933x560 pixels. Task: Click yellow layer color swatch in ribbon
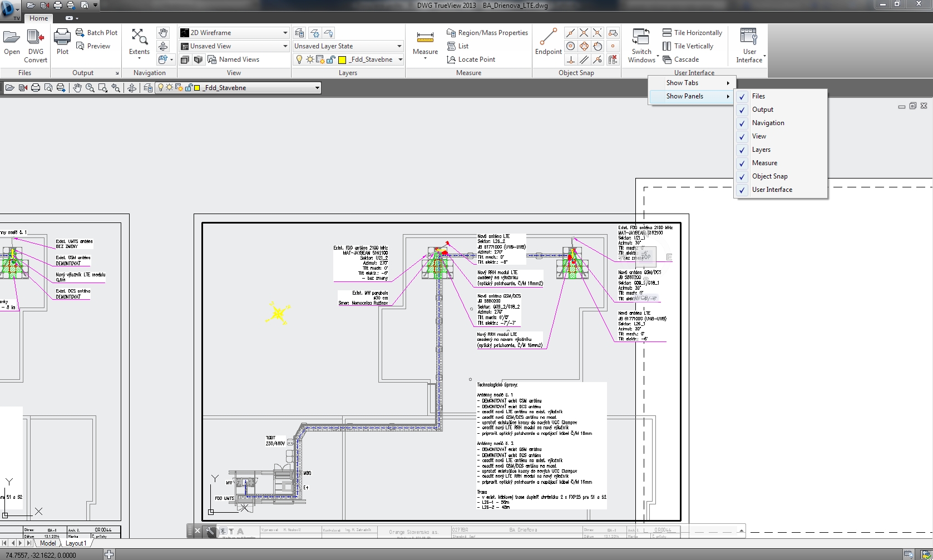(342, 60)
